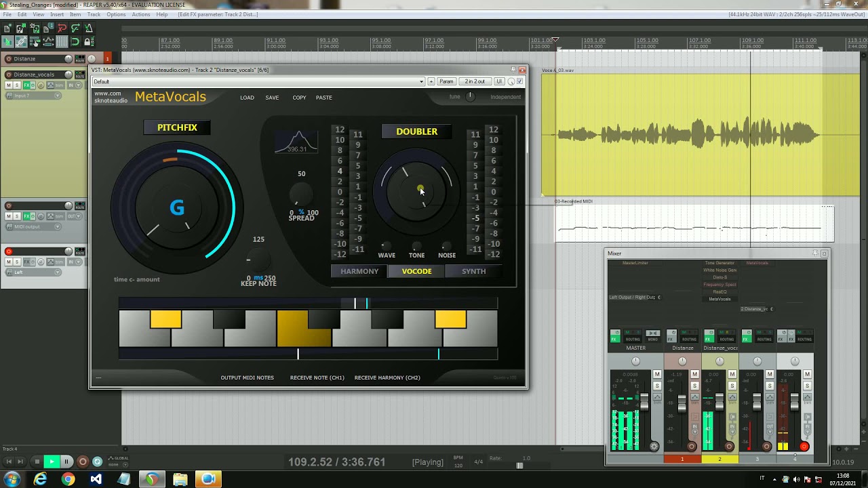This screenshot has height=488, width=868.
Task: Mute the Distanze_vocals track in track panel
Action: 9,85
